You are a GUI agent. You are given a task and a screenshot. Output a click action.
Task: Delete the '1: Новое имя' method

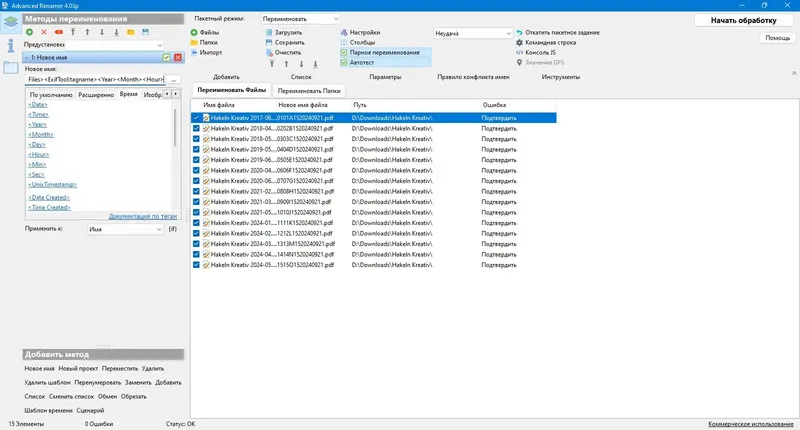178,58
